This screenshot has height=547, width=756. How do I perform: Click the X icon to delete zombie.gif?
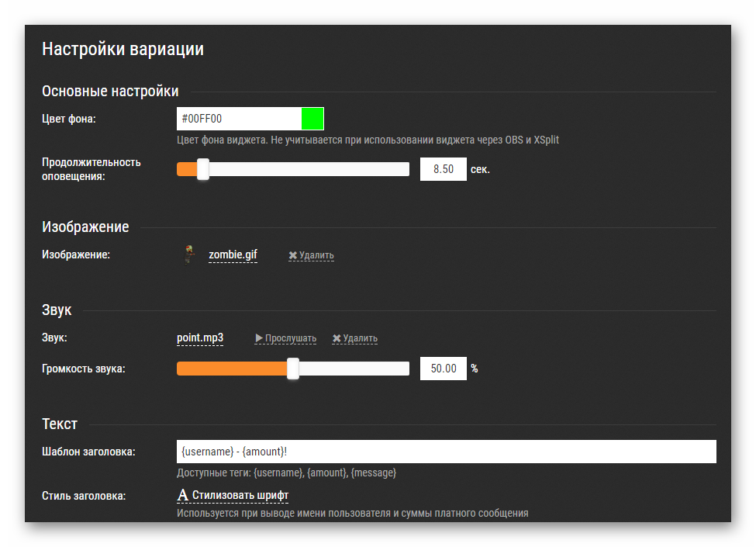click(x=293, y=255)
